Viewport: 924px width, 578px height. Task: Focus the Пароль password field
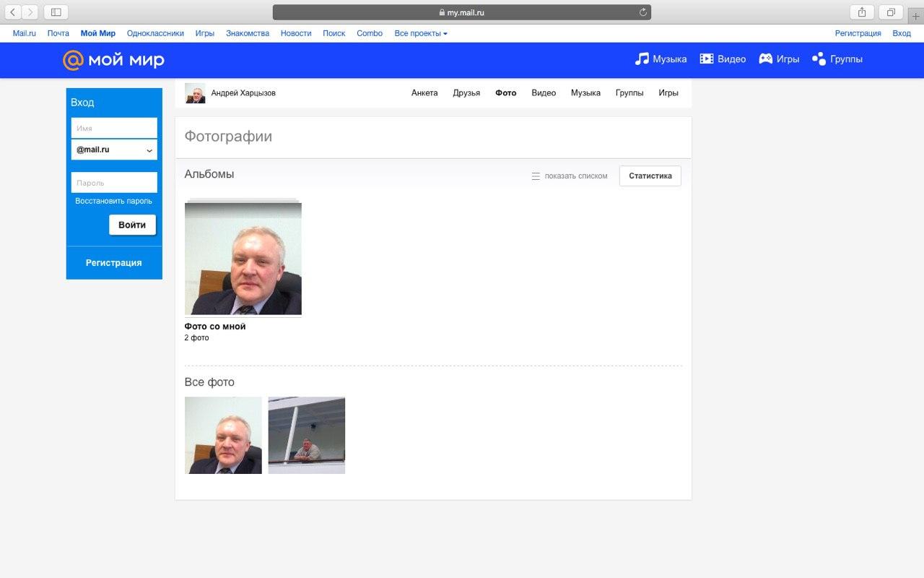coord(114,183)
